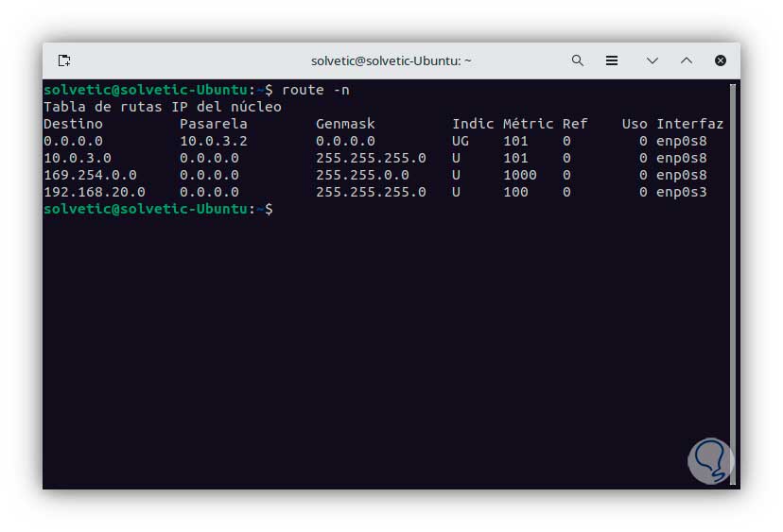The width and height of the screenshot is (783, 532).
Task: Select destination 192.168.20.0
Action: tap(95, 192)
